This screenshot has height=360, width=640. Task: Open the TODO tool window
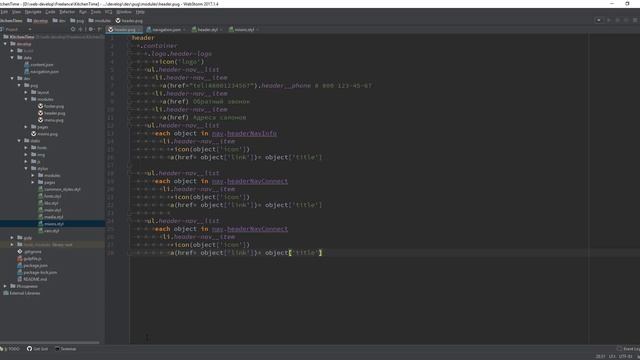tap(11, 349)
